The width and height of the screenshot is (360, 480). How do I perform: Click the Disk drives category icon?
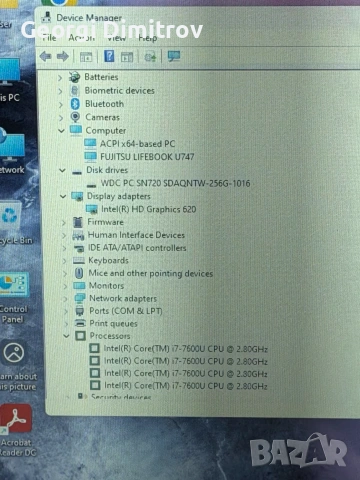coord(77,172)
